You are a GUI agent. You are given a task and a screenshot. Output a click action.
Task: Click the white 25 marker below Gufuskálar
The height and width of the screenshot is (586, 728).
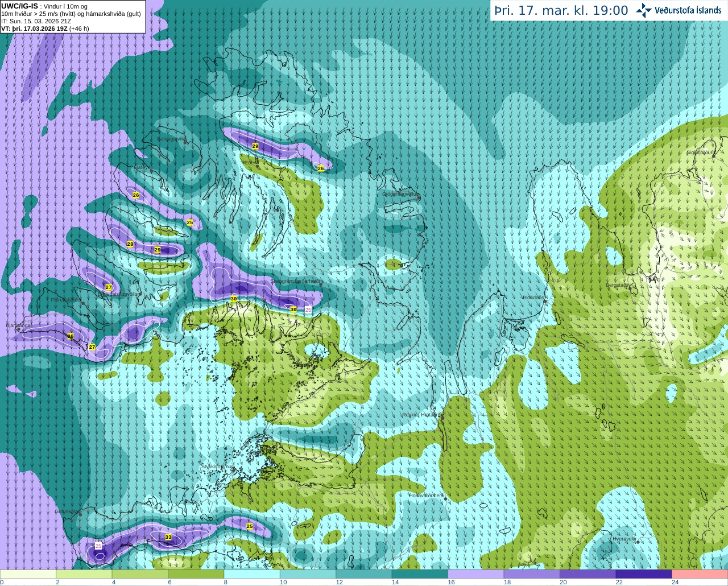[x=98, y=546]
